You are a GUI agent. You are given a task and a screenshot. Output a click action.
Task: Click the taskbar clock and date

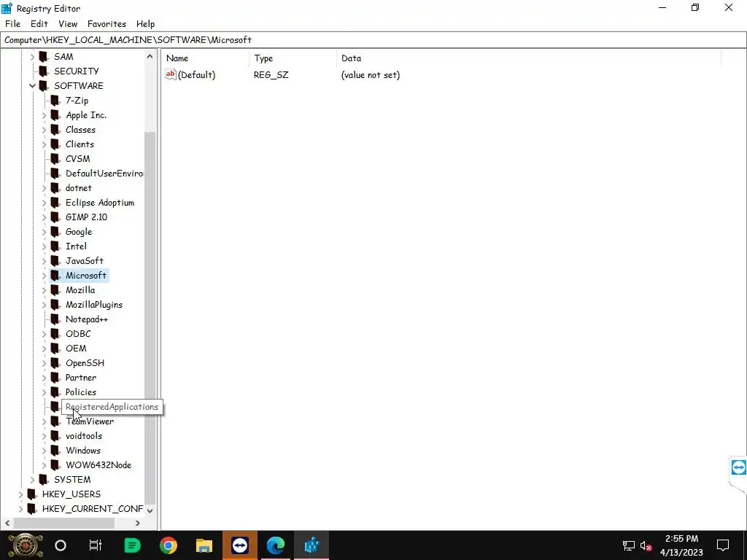[x=681, y=545]
